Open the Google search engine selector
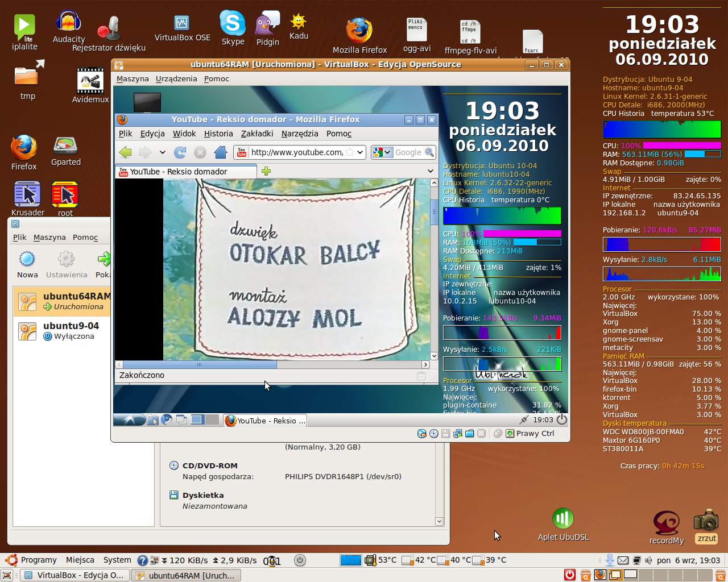This screenshot has height=582, width=728. click(x=382, y=152)
